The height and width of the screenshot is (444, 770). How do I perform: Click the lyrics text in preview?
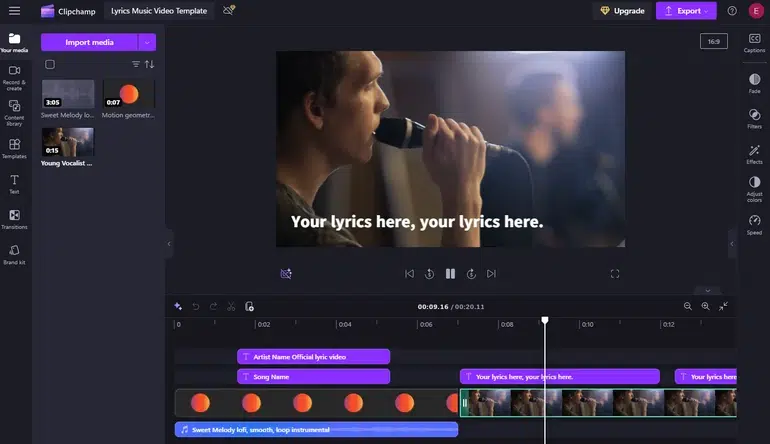[417, 222]
